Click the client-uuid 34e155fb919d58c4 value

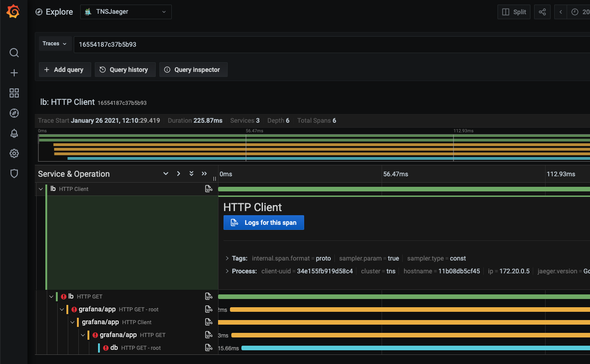tap(325, 271)
